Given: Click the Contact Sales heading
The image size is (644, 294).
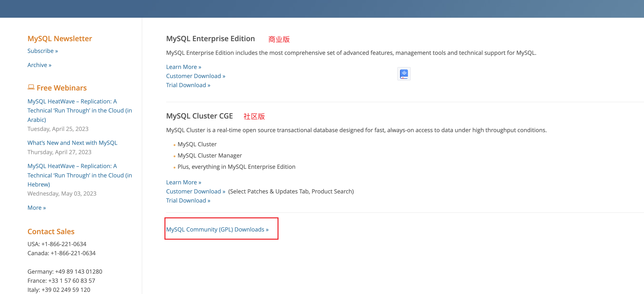Looking at the screenshot, I should pyautogui.click(x=51, y=232).
